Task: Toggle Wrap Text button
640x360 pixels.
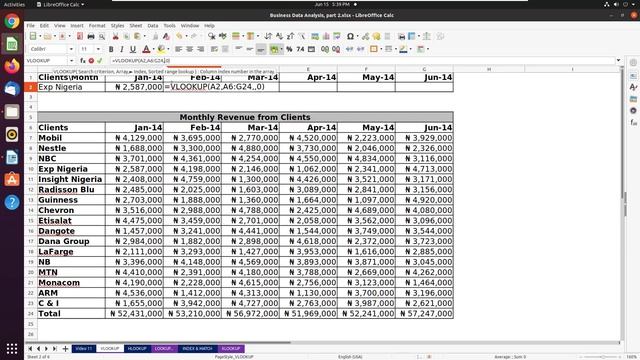Action: (x=214, y=49)
